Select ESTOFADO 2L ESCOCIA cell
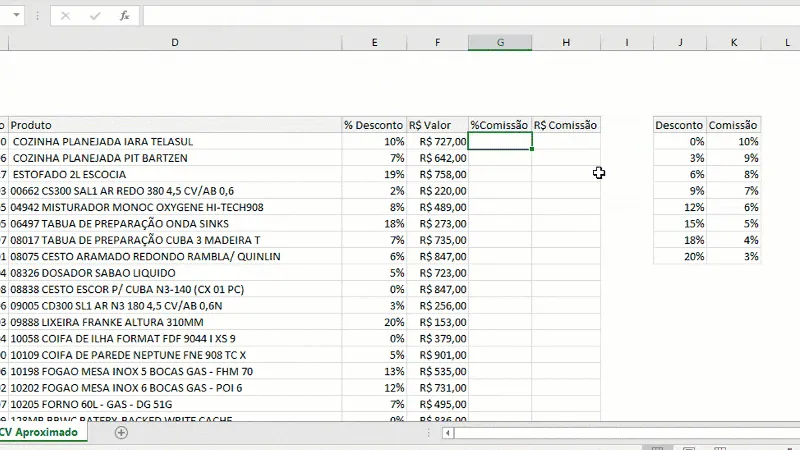 [x=175, y=174]
